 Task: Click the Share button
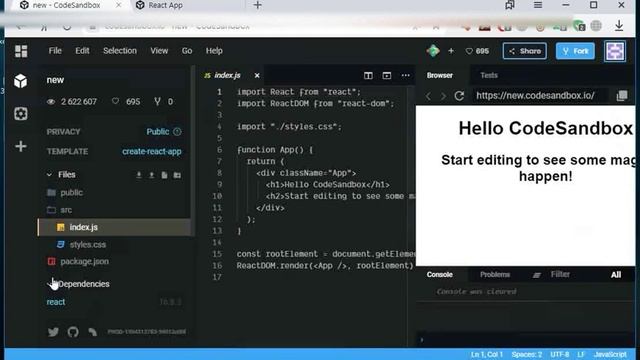pyautogui.click(x=524, y=51)
